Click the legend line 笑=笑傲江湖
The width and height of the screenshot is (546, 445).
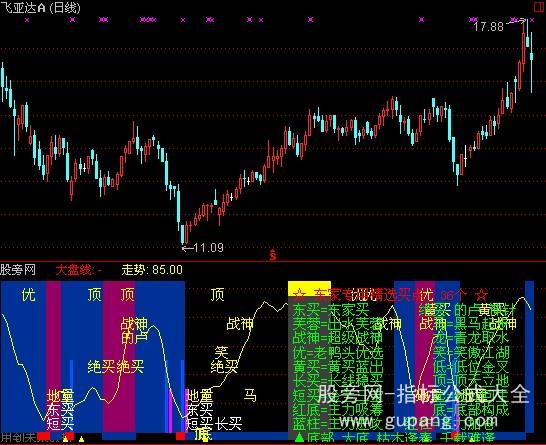(x=471, y=353)
